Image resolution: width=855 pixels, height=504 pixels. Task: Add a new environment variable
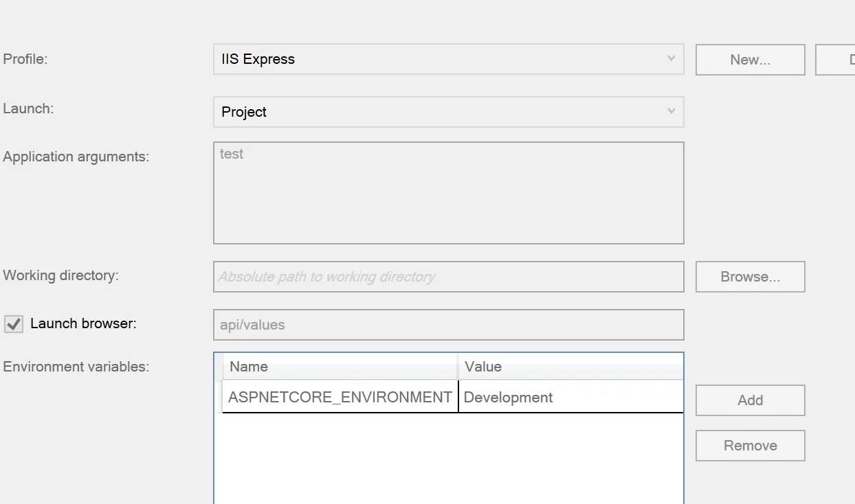pos(750,400)
